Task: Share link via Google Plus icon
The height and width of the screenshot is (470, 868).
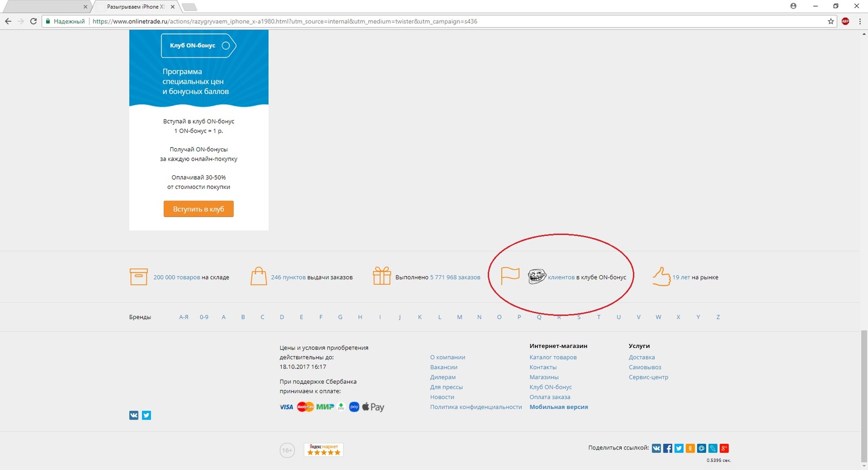Action: click(724, 448)
